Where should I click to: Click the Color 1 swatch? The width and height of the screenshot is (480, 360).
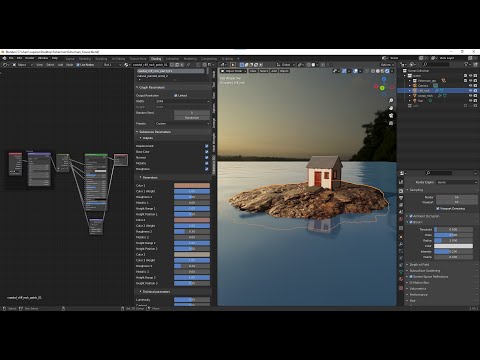pos(192,185)
